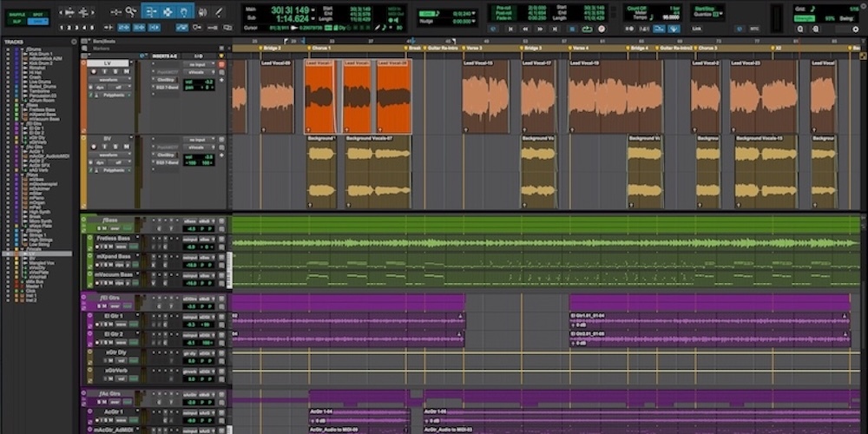This screenshot has height=434, width=868.
Task: Select zoom preset 3
Action: click(77, 27)
